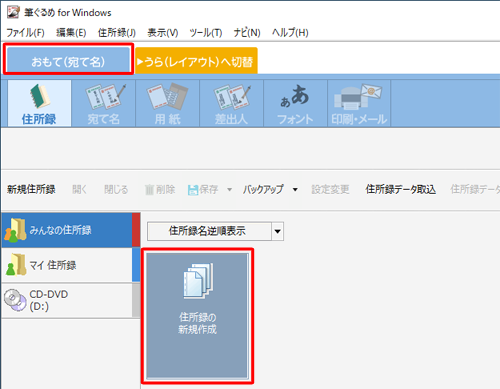Click the 削除 delete button
The width and height of the screenshot is (500, 389).
pyautogui.click(x=160, y=189)
